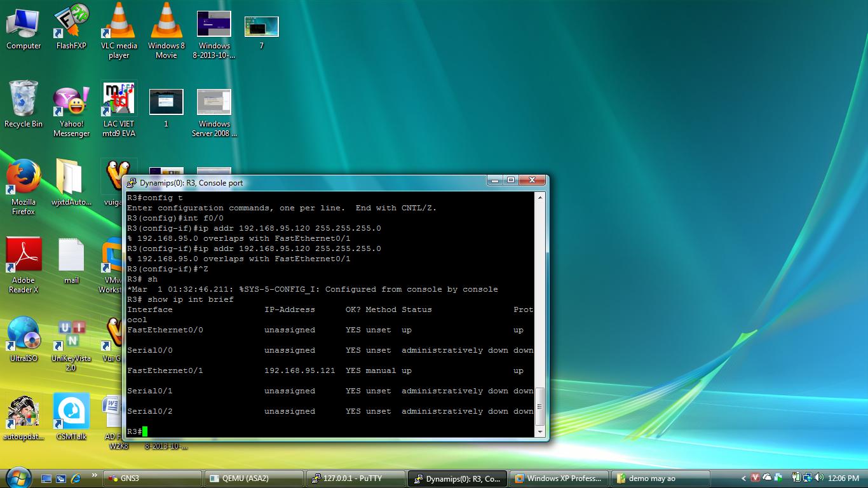Screen dimensions: 868x488
Task: Show hidden system tray icons
Action: click(743, 478)
